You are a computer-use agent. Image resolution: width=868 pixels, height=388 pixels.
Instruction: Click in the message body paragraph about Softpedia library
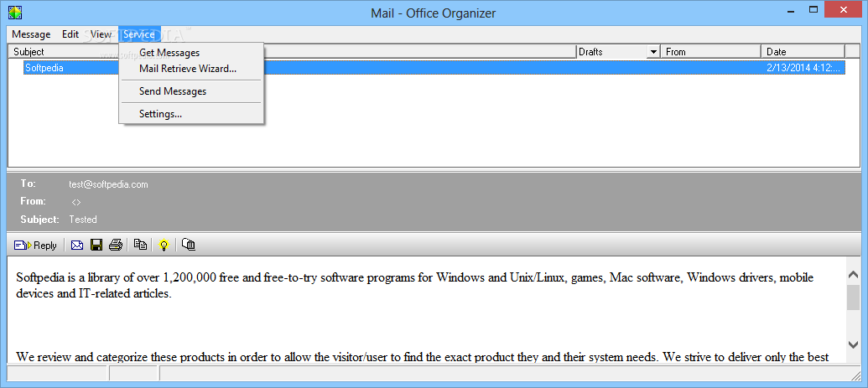414,285
